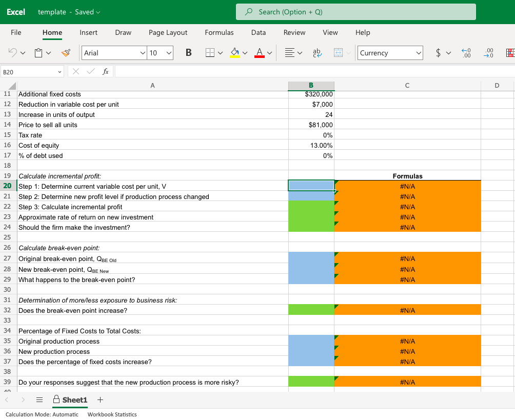
Task: Open the Currency number format dropdown
Action: 419,53
